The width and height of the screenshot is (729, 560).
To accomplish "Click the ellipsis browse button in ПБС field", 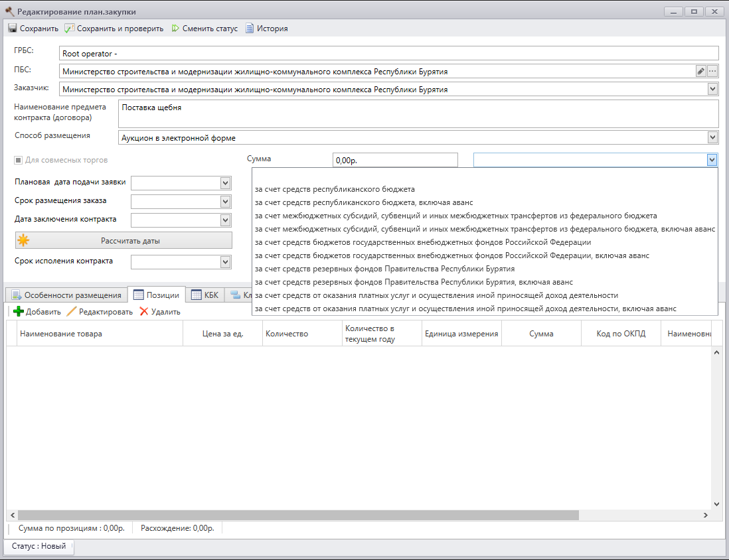I will [x=712, y=71].
